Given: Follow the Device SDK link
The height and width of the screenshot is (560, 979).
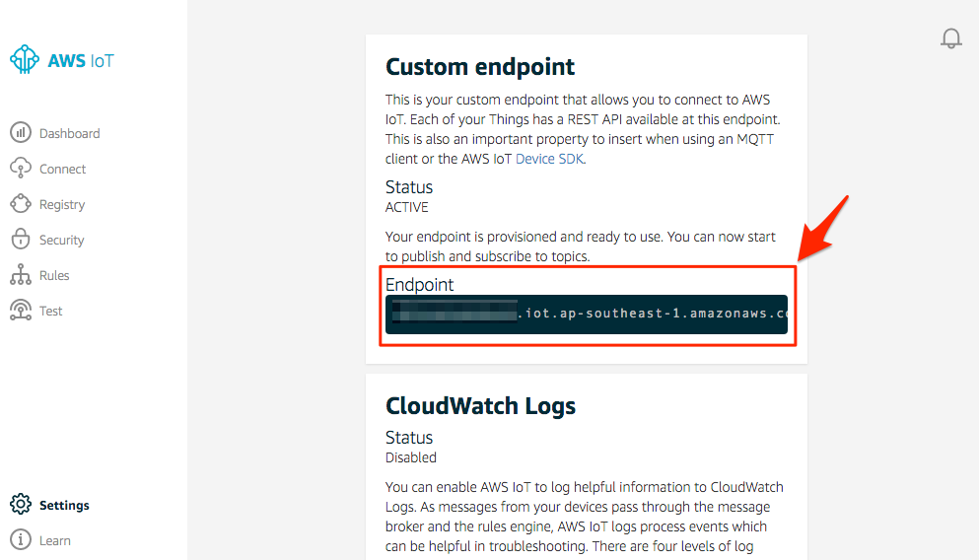Looking at the screenshot, I should tap(549, 159).
